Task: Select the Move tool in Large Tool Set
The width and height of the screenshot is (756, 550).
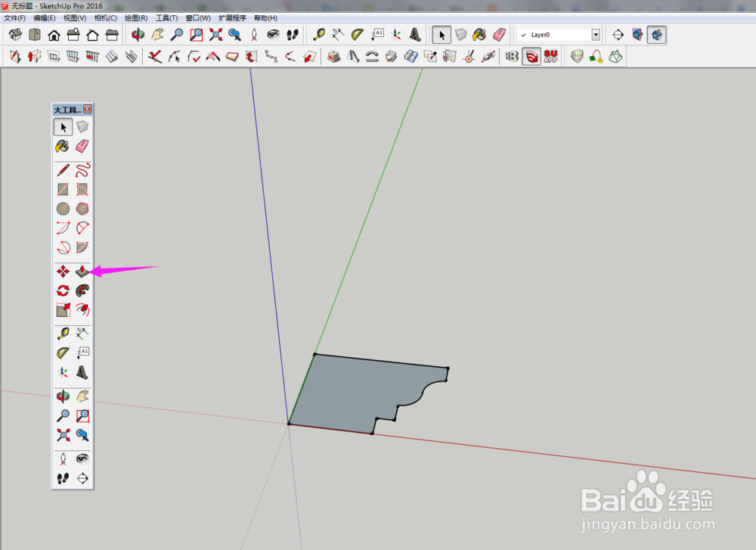Action: click(64, 272)
